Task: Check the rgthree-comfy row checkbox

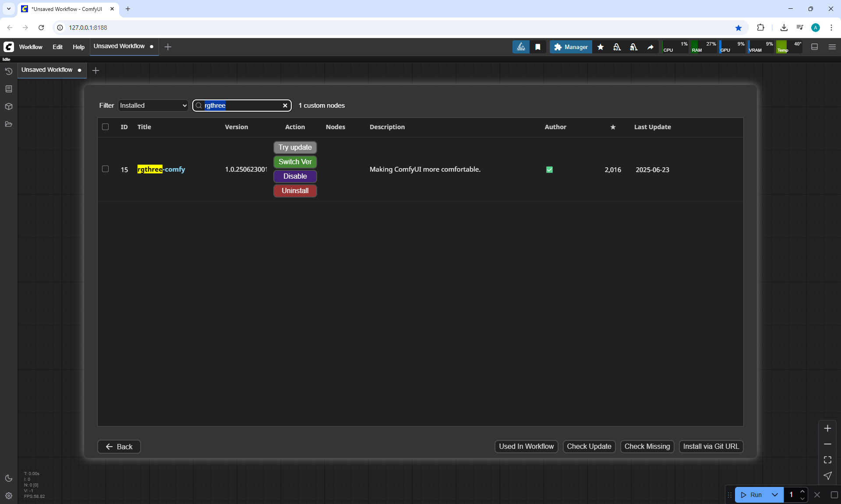Action: click(x=105, y=169)
